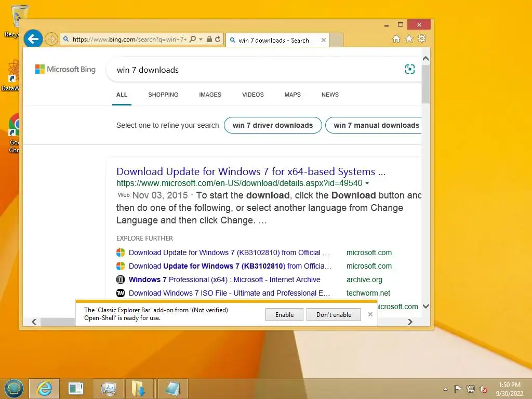
Task: Go back with the blue Back arrow button
Action: pyautogui.click(x=33, y=39)
